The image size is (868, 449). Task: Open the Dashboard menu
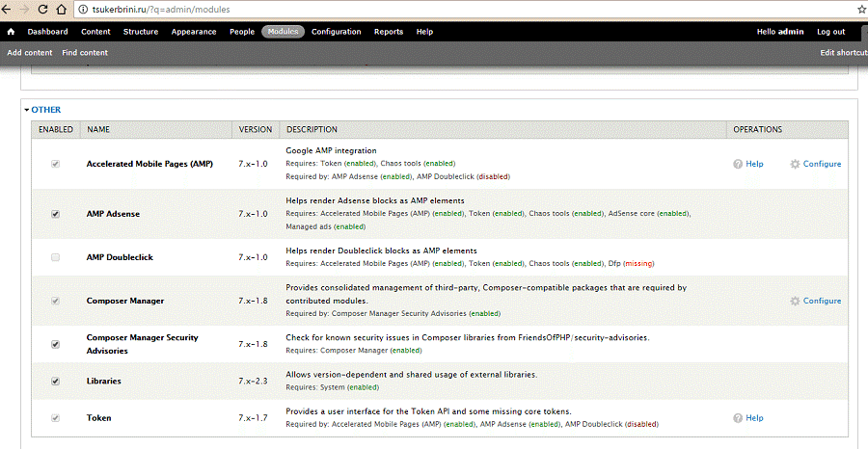click(x=47, y=32)
